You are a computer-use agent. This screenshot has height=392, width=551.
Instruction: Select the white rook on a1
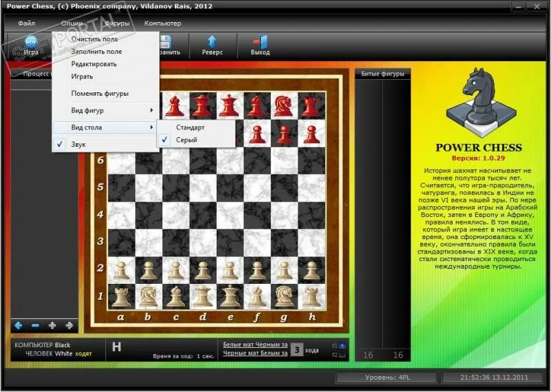point(121,296)
